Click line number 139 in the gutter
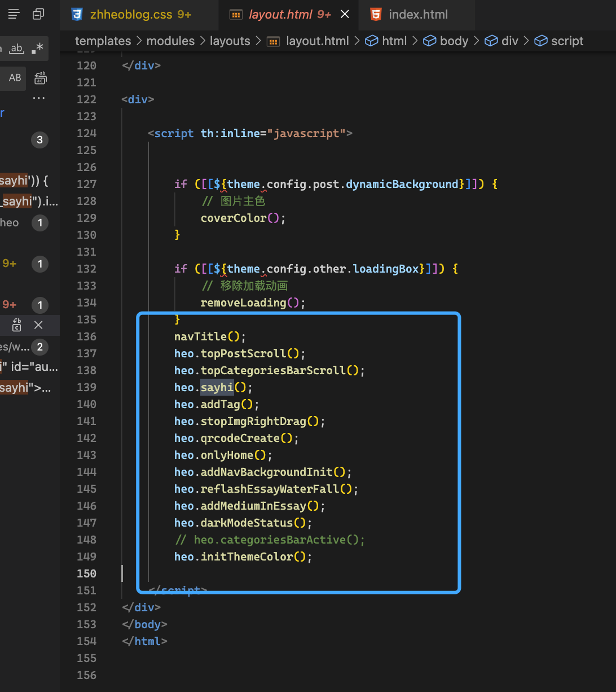616x692 pixels. tap(86, 387)
